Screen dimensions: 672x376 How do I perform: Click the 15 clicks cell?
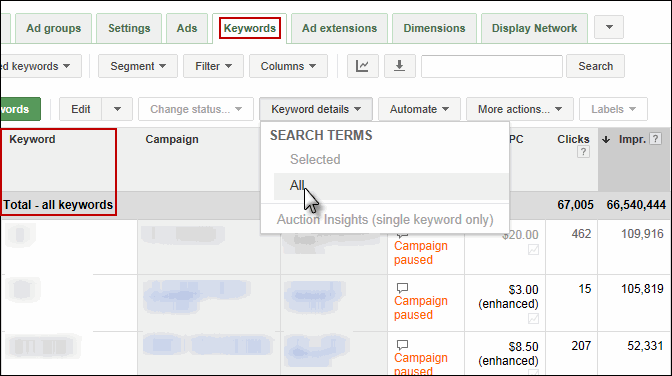pyautogui.click(x=585, y=289)
